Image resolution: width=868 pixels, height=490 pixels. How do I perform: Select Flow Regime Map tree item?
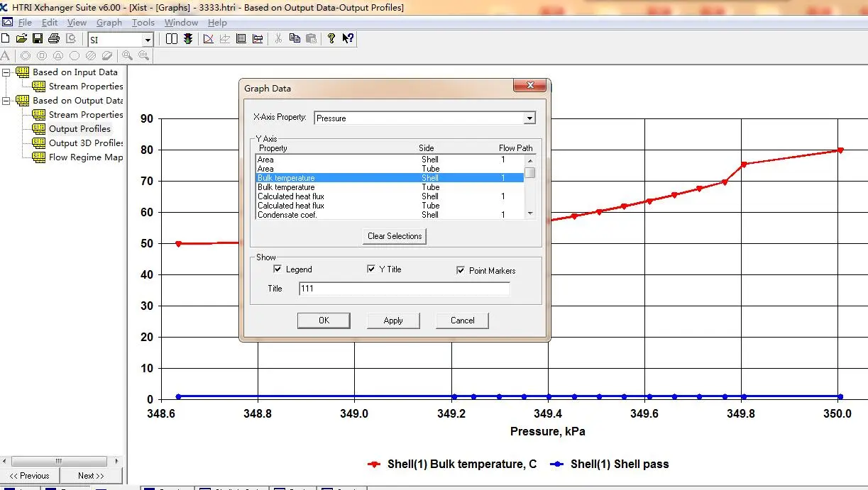pyautogui.click(x=86, y=157)
